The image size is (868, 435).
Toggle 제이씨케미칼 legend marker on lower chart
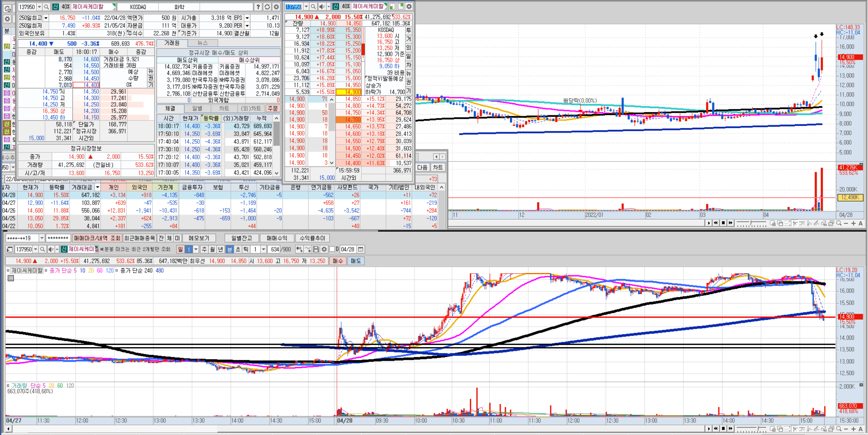[8, 270]
